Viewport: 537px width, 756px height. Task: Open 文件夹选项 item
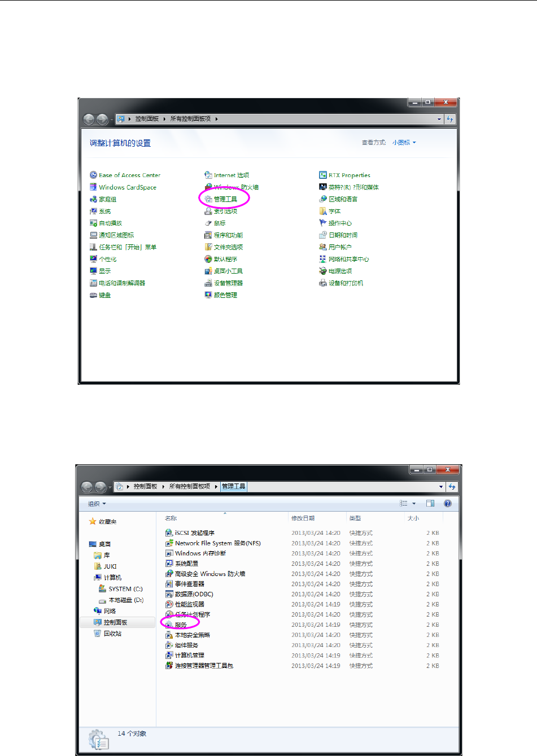[x=224, y=247]
